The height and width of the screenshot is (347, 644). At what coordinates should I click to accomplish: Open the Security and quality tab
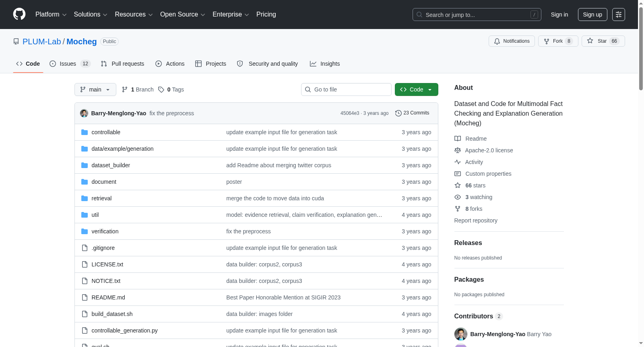(x=267, y=64)
